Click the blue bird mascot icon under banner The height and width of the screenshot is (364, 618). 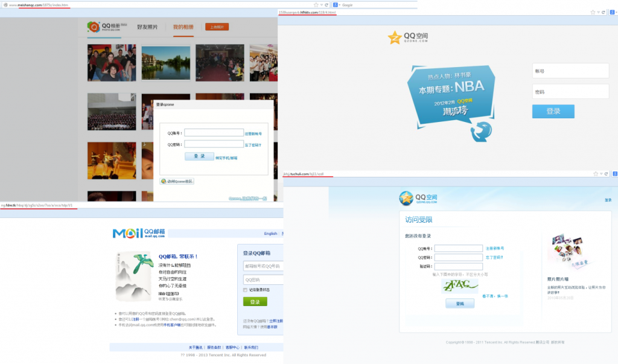coord(481,132)
